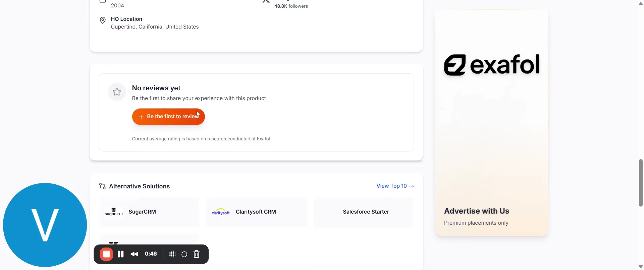The width and height of the screenshot is (644, 270).
Task: Restart the recording with the circular arrow
Action: (x=184, y=254)
